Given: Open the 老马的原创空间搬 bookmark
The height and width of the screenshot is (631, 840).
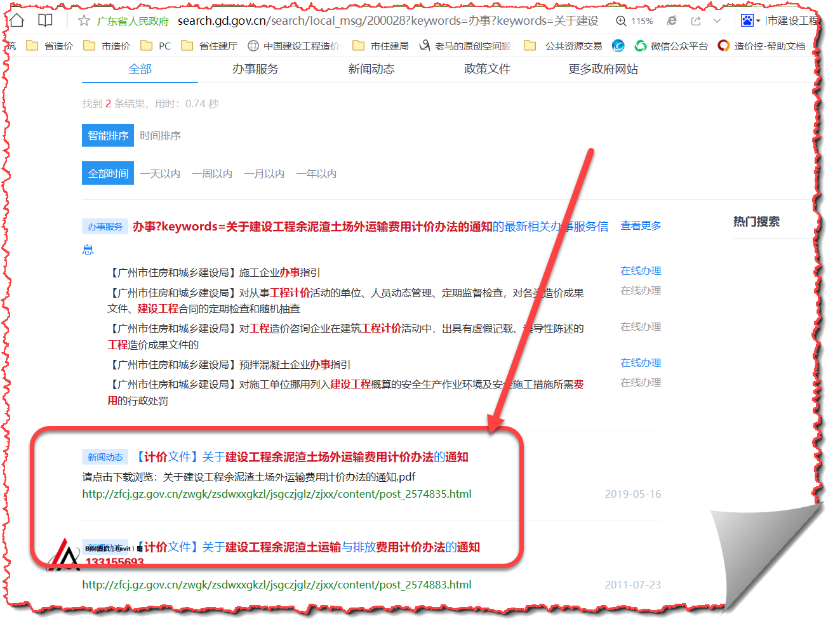Looking at the screenshot, I should [x=465, y=46].
